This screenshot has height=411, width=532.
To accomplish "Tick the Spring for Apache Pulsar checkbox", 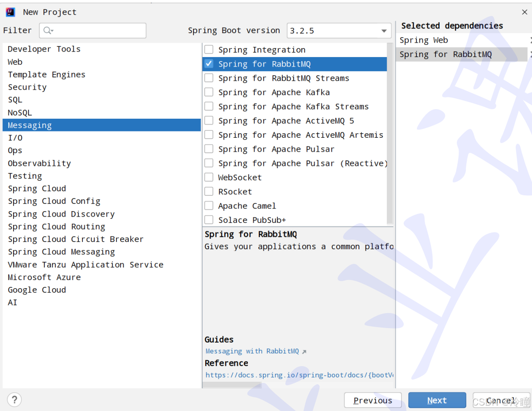I will point(209,149).
